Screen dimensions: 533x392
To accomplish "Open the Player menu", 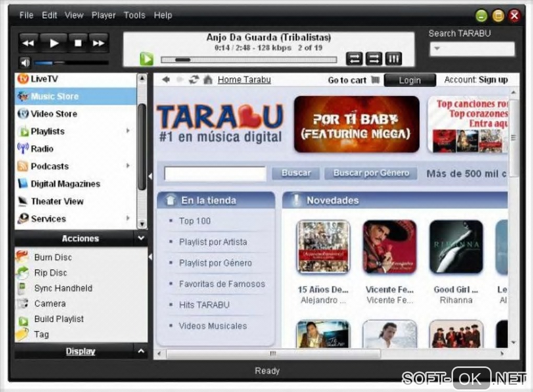I will coord(103,15).
